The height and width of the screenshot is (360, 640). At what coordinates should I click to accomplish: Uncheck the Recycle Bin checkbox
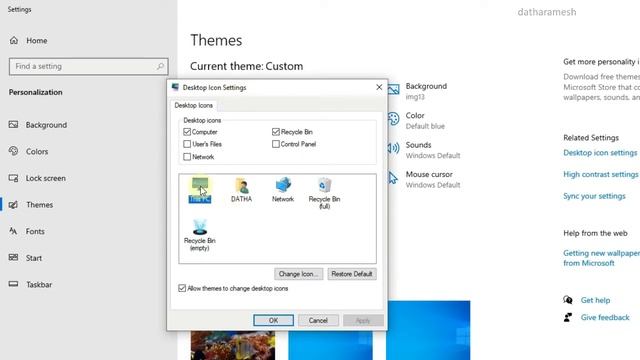[x=276, y=132]
